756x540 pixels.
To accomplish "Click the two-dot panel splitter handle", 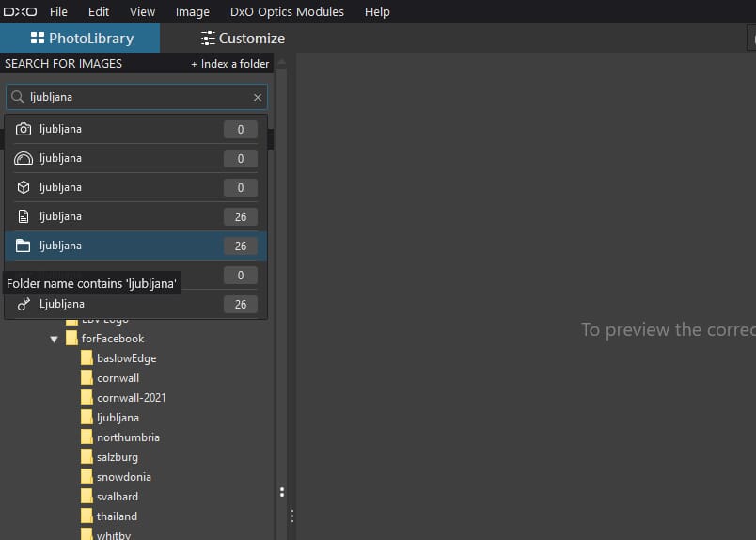I will pyautogui.click(x=282, y=492).
